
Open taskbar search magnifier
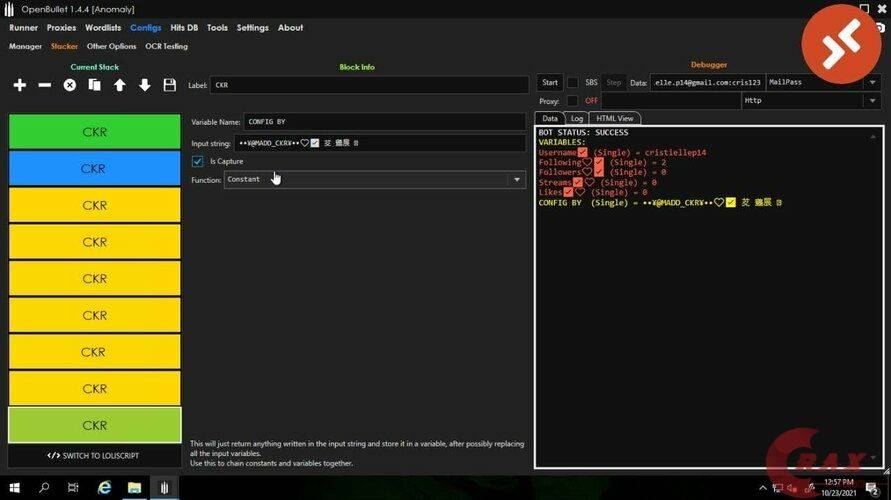[x=44, y=488]
